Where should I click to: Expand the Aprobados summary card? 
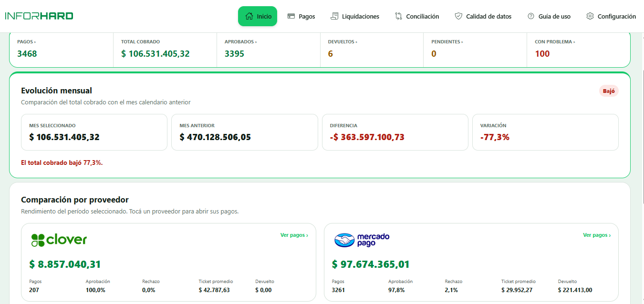(269, 50)
